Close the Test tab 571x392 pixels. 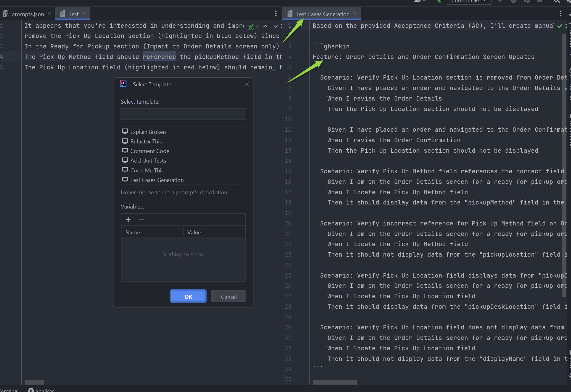pos(84,14)
